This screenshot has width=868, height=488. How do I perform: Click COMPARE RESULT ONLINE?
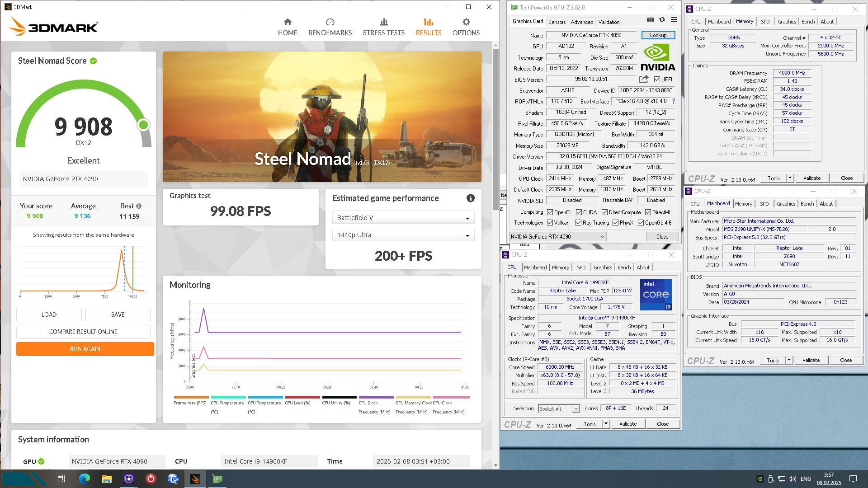click(83, 332)
